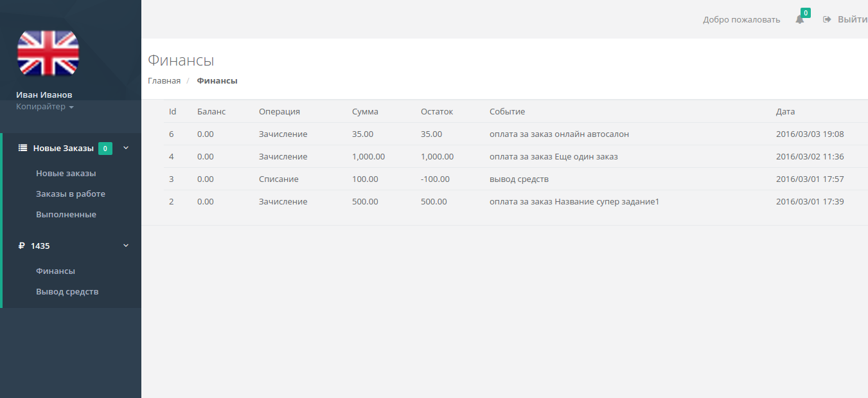Click the ruble icon next to 1435
868x398 pixels.
coord(22,246)
